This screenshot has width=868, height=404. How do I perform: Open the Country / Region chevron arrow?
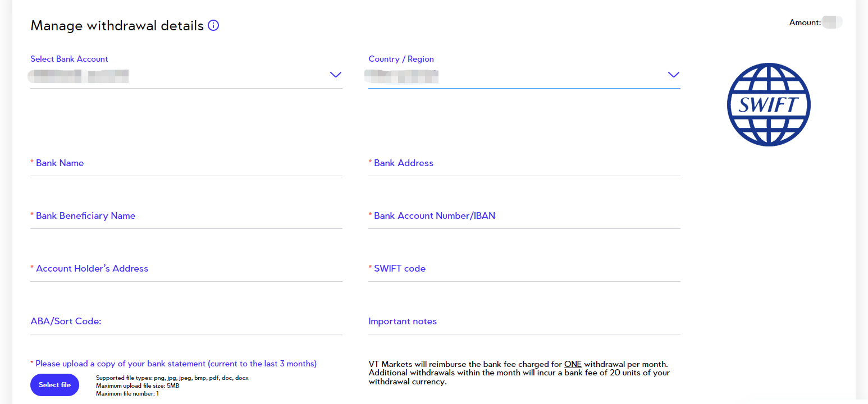click(x=673, y=75)
